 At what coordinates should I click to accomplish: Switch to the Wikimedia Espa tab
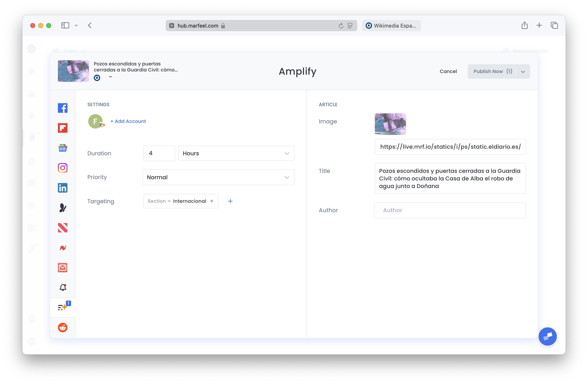click(391, 26)
